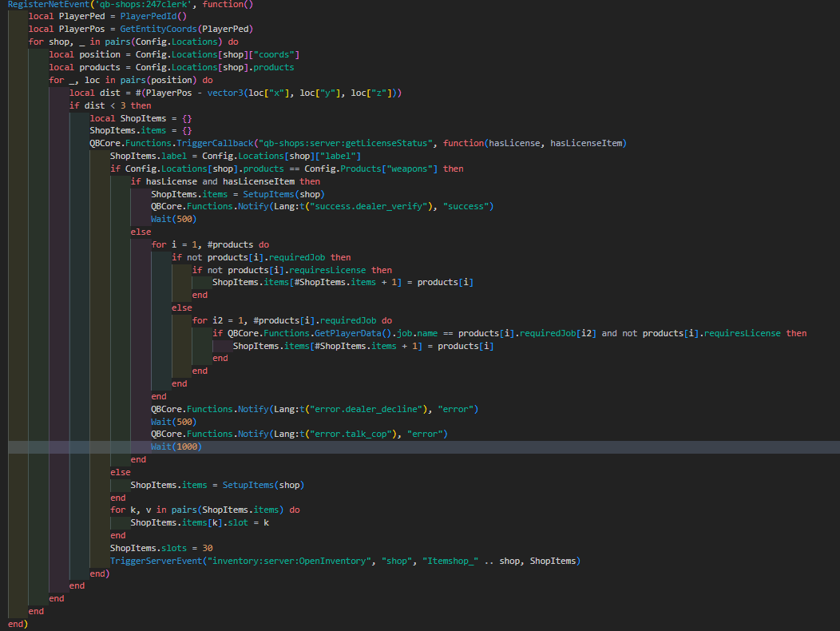Click the 'if dist < 3 then' condition
The height and width of the screenshot is (631, 840).
(x=110, y=105)
